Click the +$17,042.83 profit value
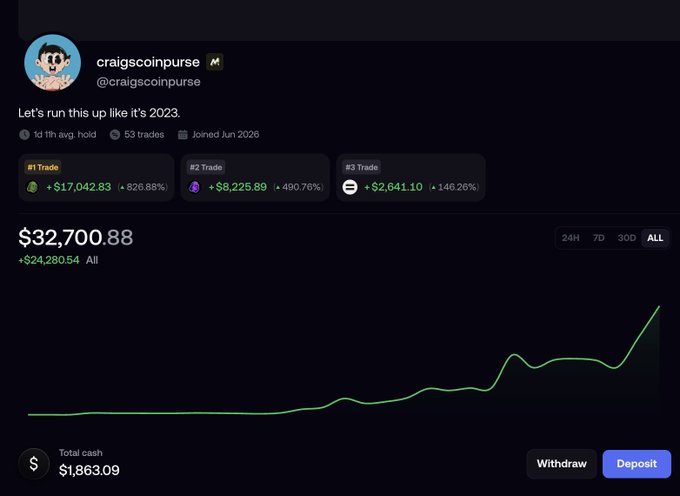Screen dimensions: 680x496 (x=78, y=187)
